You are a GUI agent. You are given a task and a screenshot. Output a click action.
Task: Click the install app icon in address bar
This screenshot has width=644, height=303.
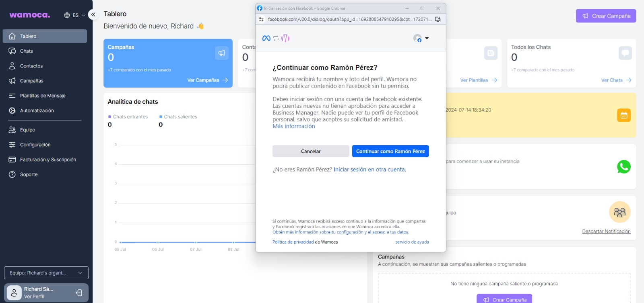[x=438, y=19]
